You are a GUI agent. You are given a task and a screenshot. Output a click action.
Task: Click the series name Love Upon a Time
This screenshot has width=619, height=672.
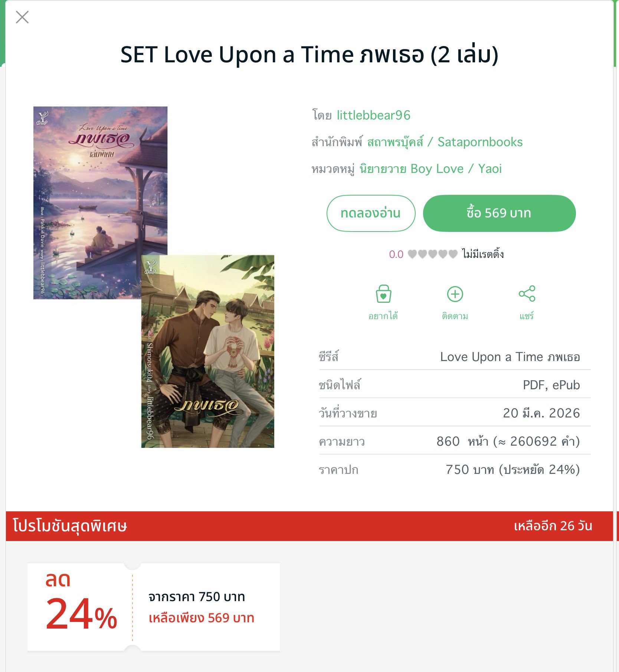pos(510,357)
